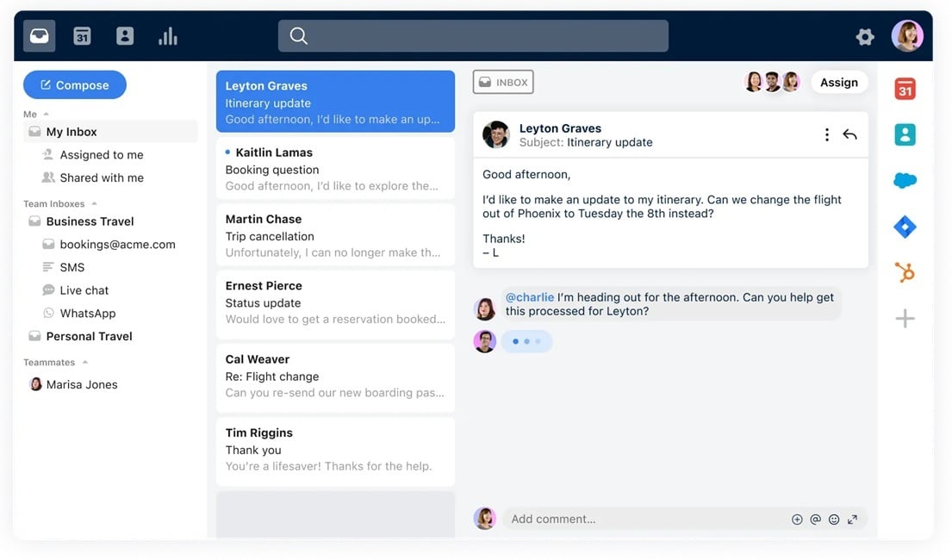Collapse the Team Inboxes section
The height and width of the screenshot is (560, 952).
tap(94, 204)
